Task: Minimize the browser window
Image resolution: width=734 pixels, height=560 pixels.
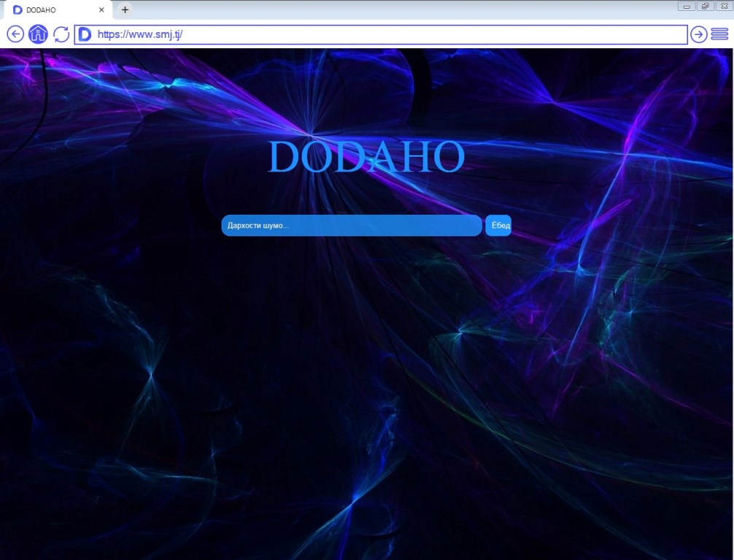Action: 687,7
